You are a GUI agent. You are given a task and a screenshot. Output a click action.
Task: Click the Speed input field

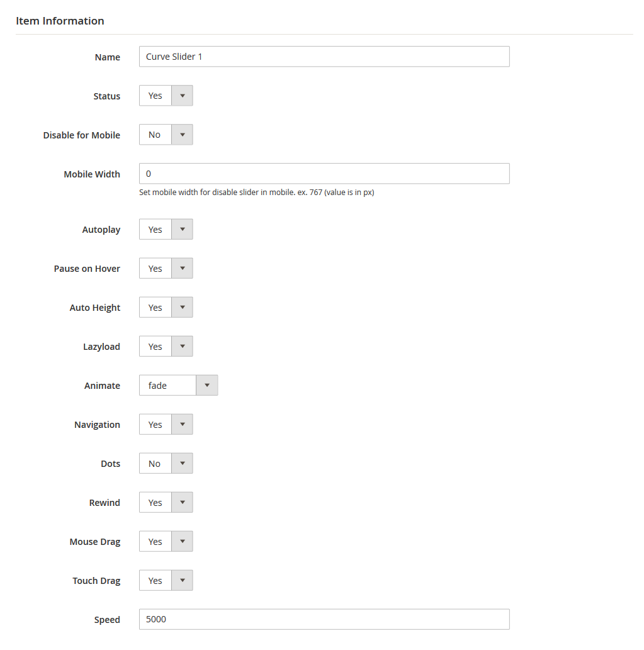[x=324, y=619]
